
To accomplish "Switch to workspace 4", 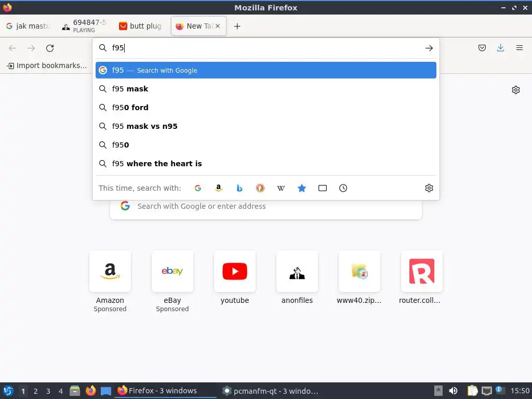I will point(61,391).
